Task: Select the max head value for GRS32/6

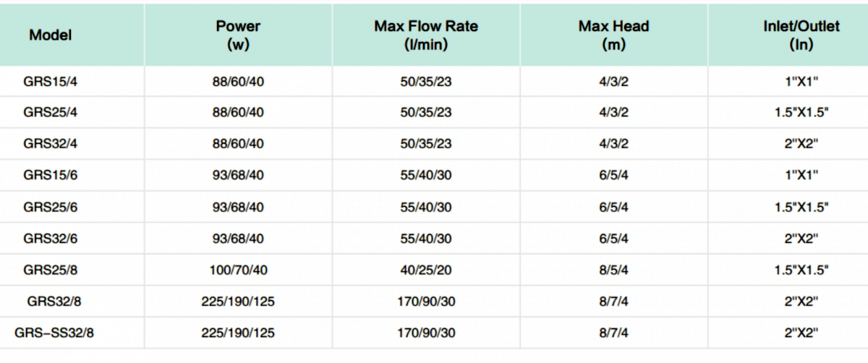Action: click(x=613, y=239)
